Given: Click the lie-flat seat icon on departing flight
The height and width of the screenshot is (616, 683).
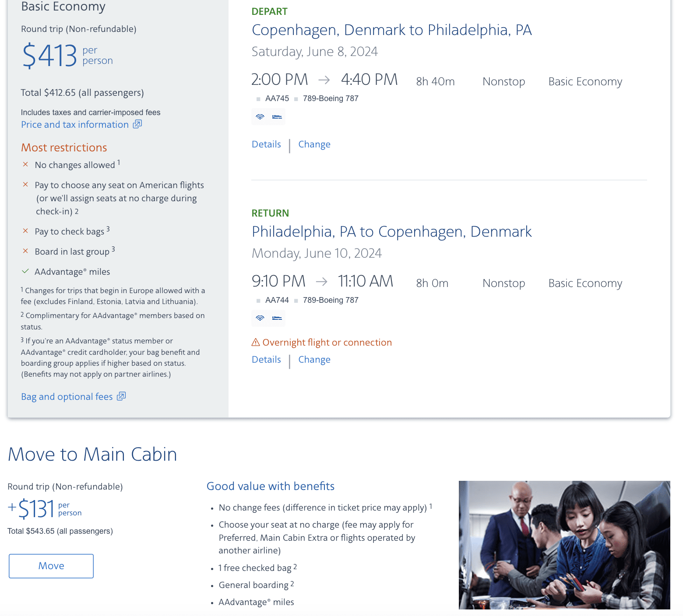Looking at the screenshot, I should click(x=277, y=117).
